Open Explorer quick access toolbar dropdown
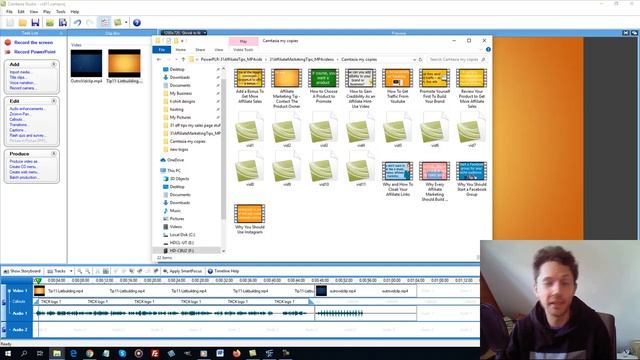The width and height of the screenshot is (640, 360). click(x=182, y=41)
